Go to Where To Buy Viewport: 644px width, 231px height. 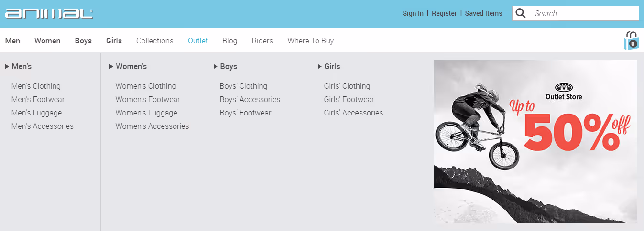click(311, 41)
